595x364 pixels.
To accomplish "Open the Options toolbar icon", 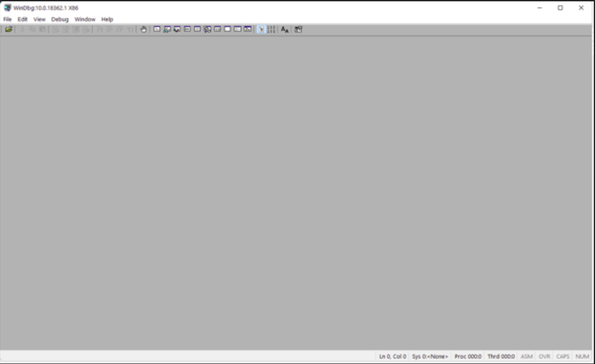I will coord(298,30).
